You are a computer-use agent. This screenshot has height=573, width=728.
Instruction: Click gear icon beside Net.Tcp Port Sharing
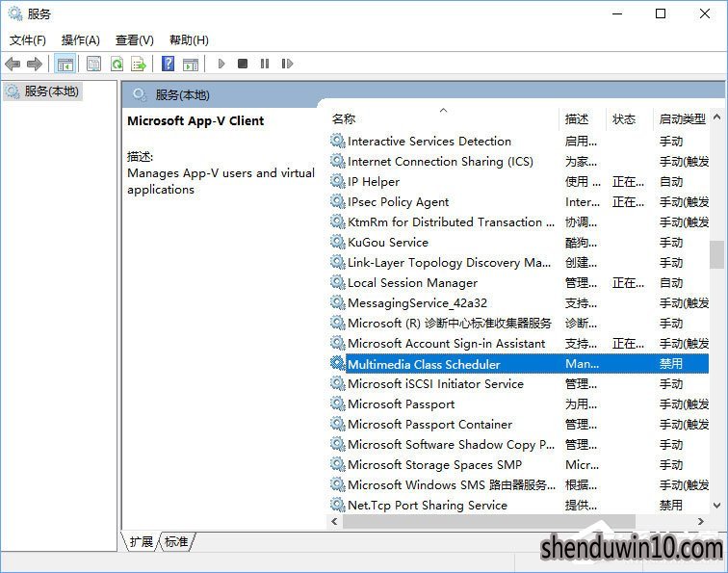[338, 505]
